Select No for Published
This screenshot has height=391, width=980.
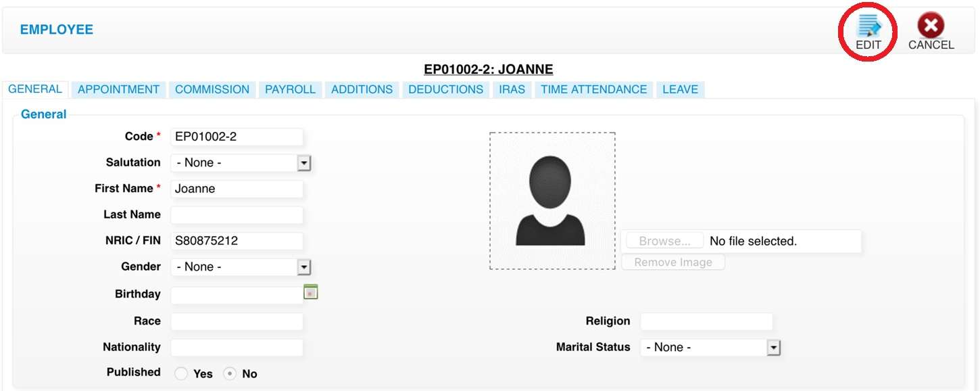[230, 373]
